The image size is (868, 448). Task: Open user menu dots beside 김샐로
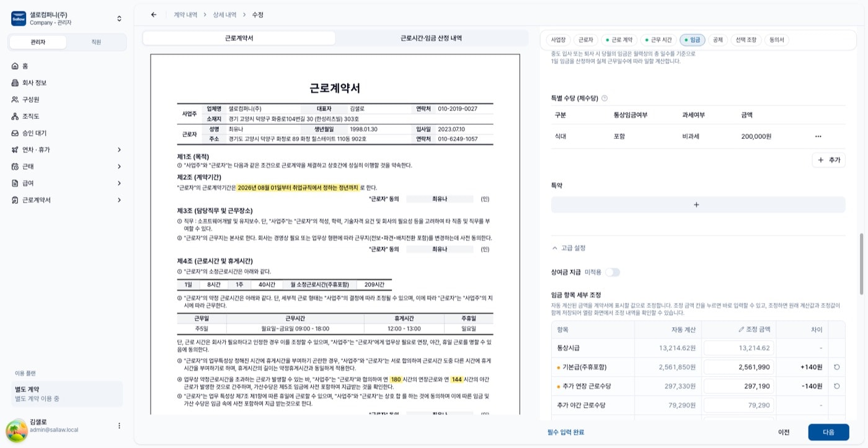119,426
